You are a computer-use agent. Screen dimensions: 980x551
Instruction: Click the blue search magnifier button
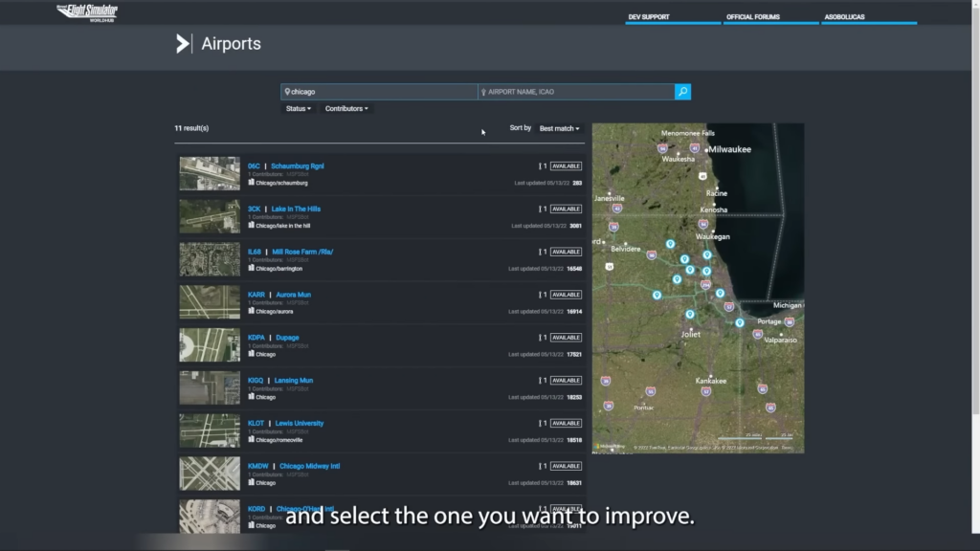(682, 92)
